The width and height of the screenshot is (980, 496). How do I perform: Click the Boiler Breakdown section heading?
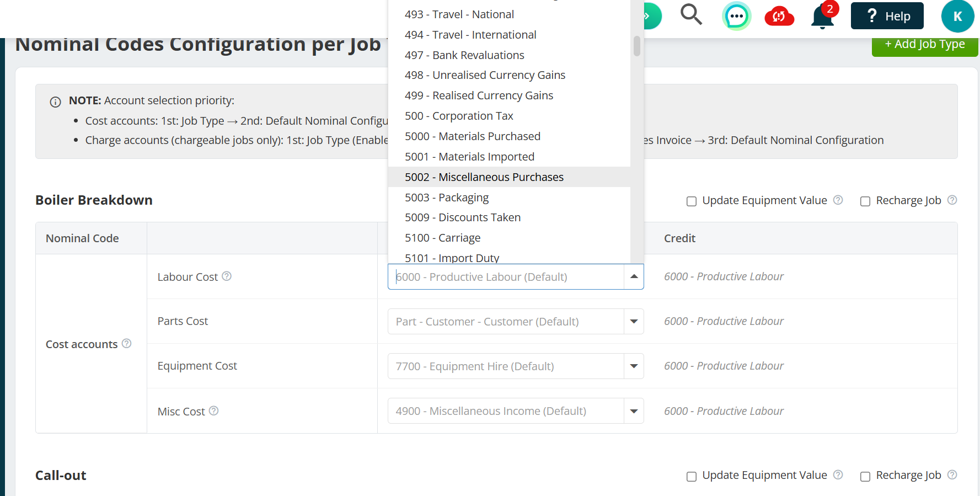[x=94, y=200]
